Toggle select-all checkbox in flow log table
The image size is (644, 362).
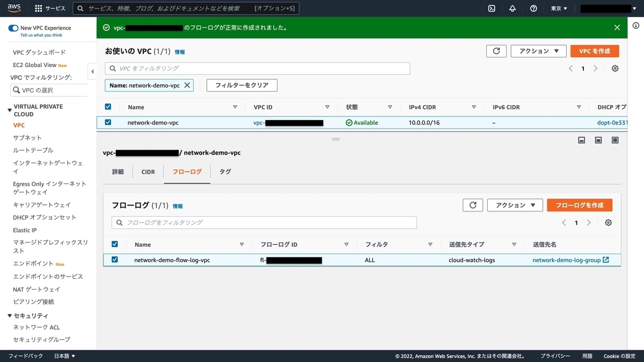point(114,244)
